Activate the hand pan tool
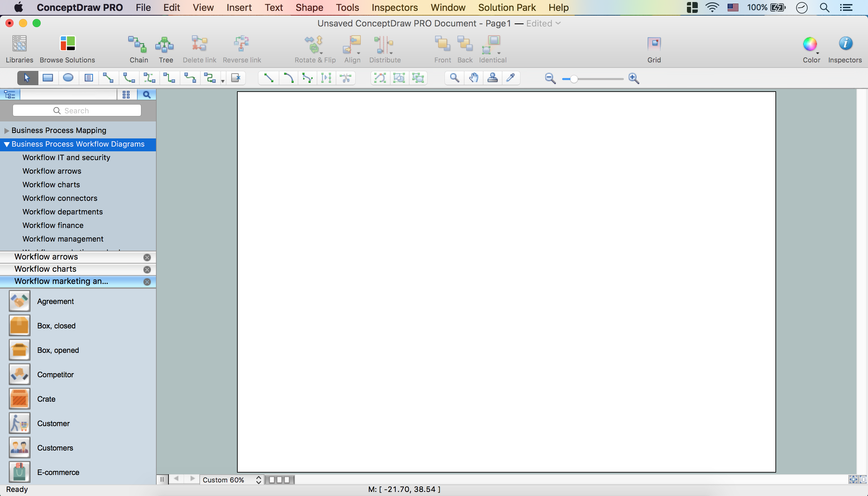The image size is (868, 496). pos(473,78)
